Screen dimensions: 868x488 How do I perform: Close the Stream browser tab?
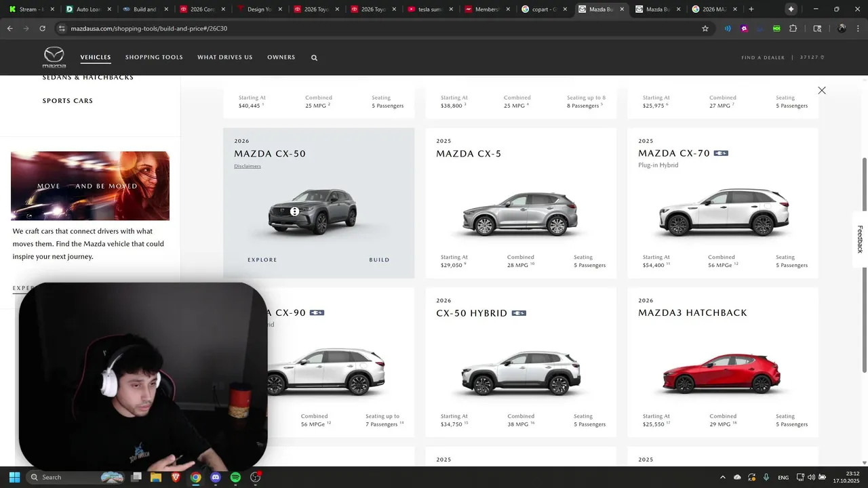click(x=52, y=9)
